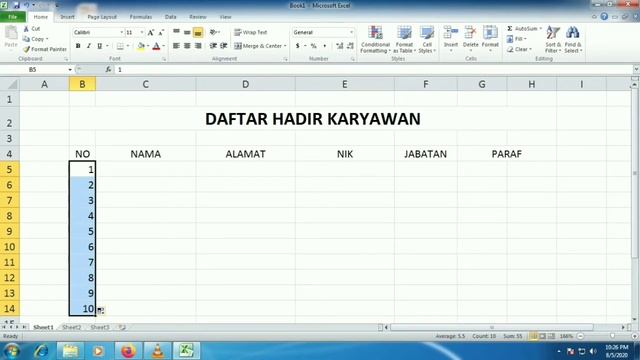Open the Borders dropdown arrow

(x=128, y=46)
